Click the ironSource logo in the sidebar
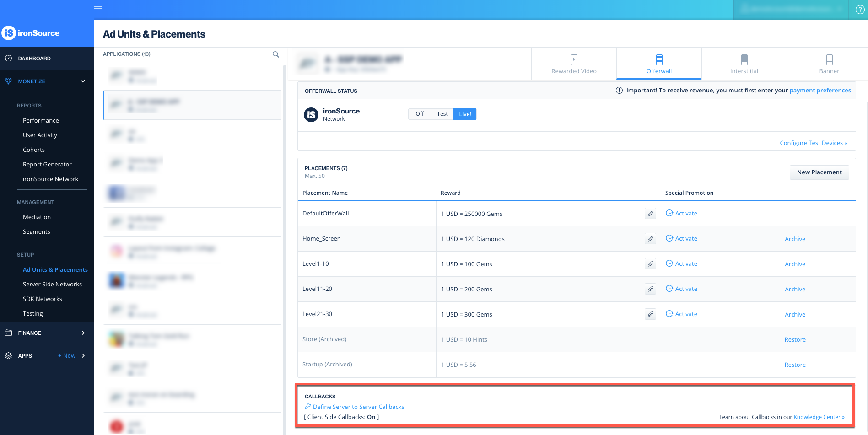This screenshot has height=435, width=868. click(x=32, y=33)
